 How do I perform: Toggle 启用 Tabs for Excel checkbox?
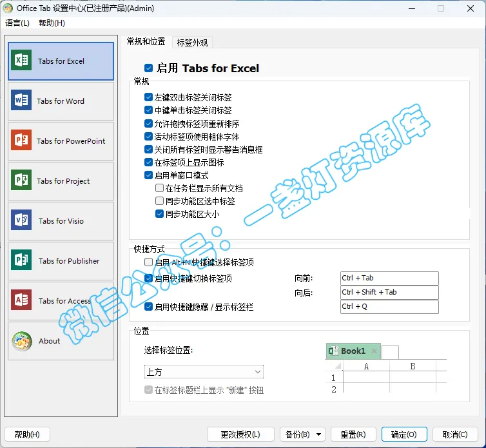pos(148,68)
